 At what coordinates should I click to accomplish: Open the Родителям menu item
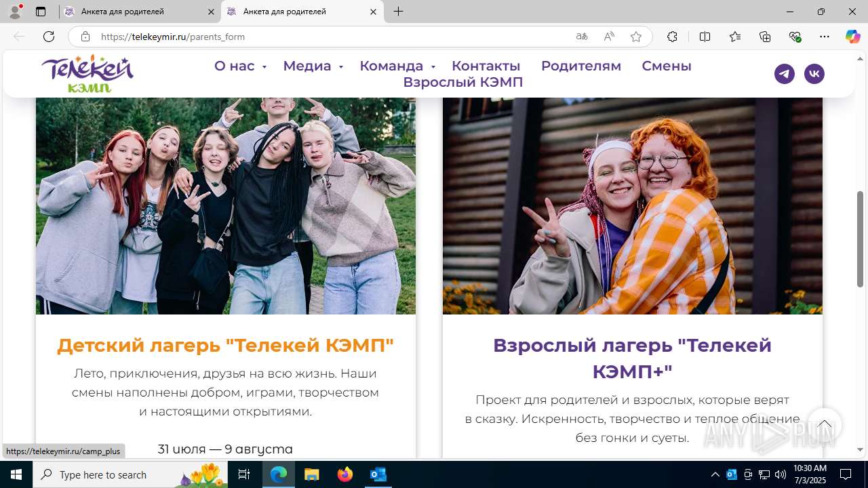pos(581,66)
